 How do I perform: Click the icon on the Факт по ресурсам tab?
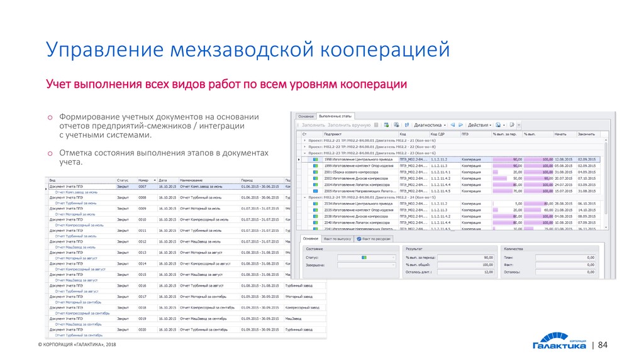pos(358,238)
